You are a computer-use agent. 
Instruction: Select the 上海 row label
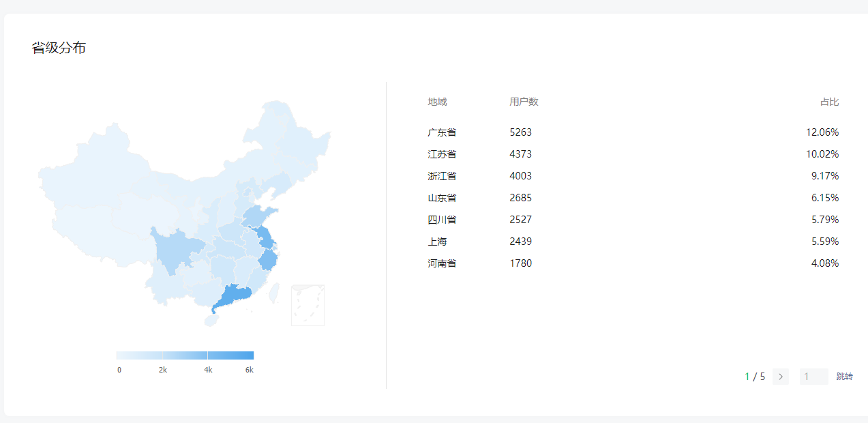(x=437, y=242)
